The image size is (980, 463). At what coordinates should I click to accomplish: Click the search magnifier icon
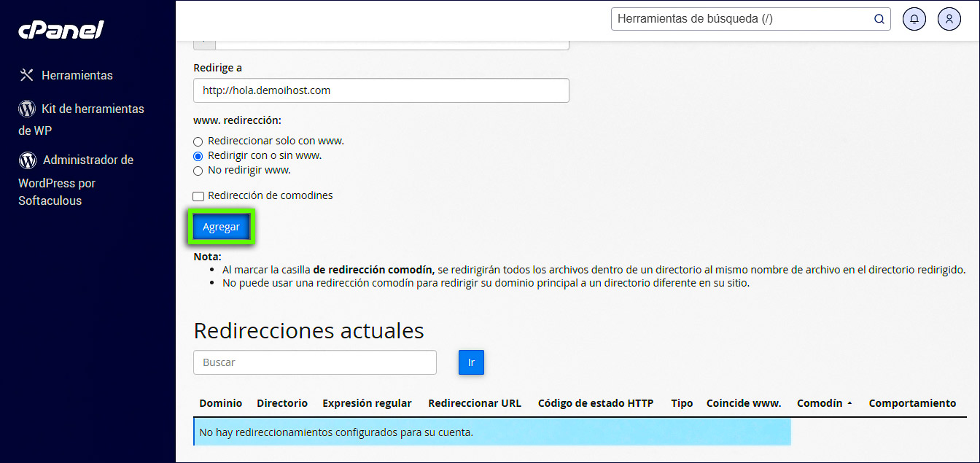pyautogui.click(x=879, y=19)
